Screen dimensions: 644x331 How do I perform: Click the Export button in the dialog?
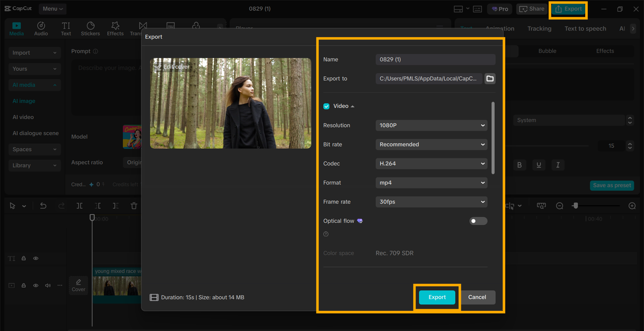pyautogui.click(x=437, y=297)
